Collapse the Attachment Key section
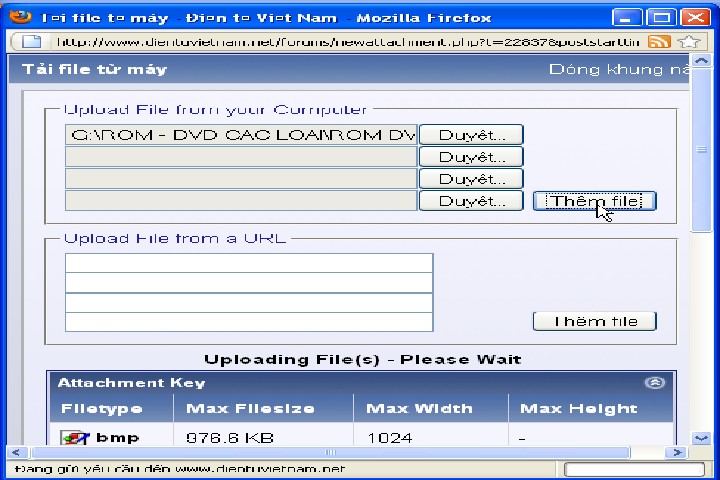The width and height of the screenshot is (720, 480). pos(654,382)
